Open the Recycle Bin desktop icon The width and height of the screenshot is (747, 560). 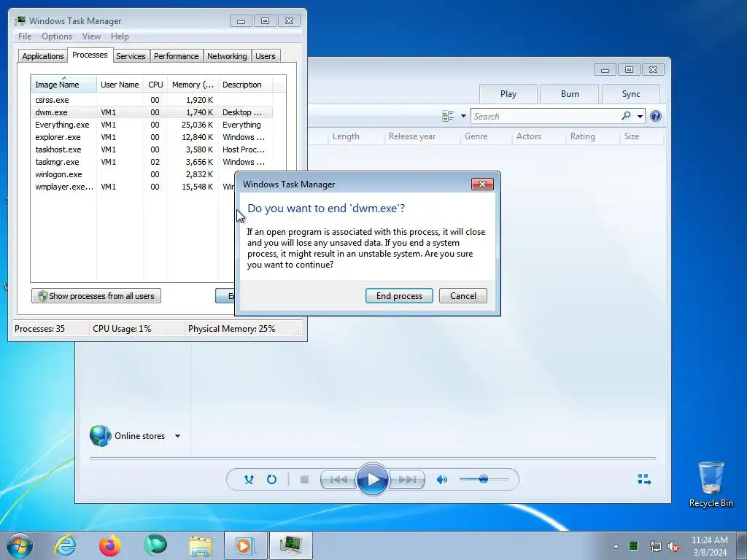(711, 484)
